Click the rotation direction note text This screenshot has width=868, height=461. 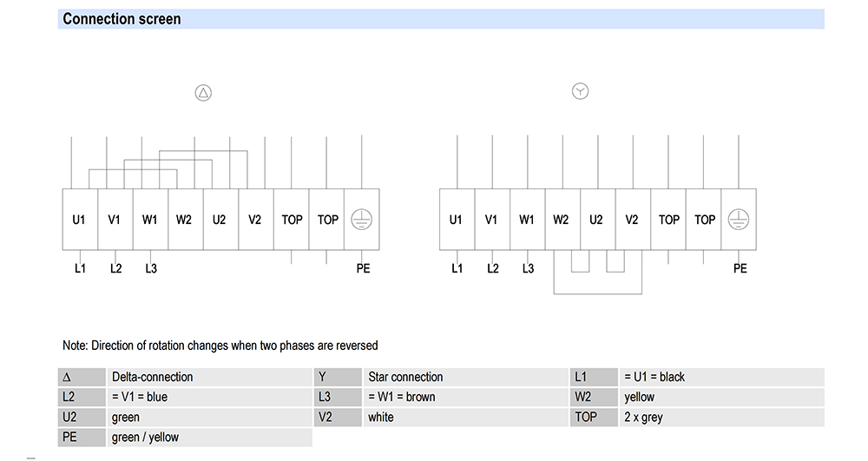220,346
